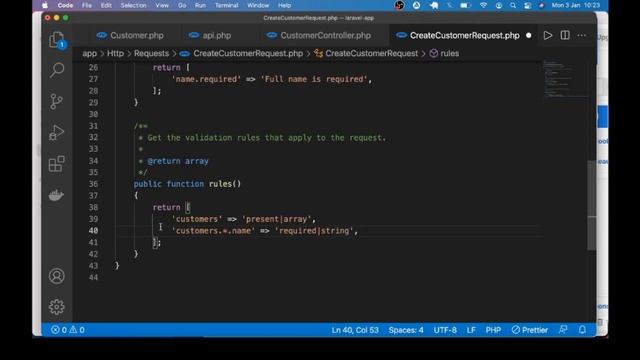Open the Explorer view in activity bar
The width and height of the screenshot is (640, 360).
pos(57,40)
